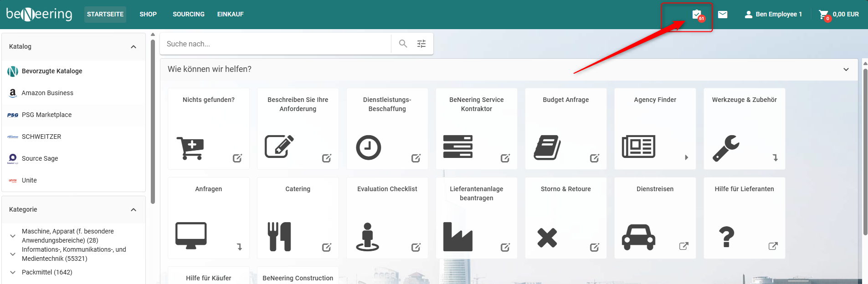868x284 pixels.
Task: Expand Packmittel (1642) category chevron
Action: tap(13, 272)
